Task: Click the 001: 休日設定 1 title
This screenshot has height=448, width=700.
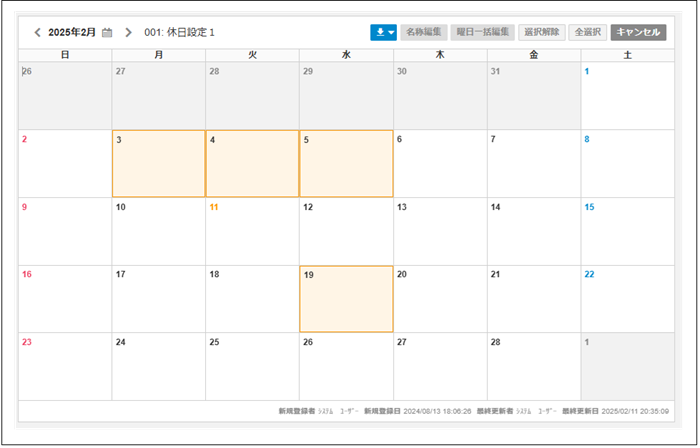Action: click(x=179, y=33)
